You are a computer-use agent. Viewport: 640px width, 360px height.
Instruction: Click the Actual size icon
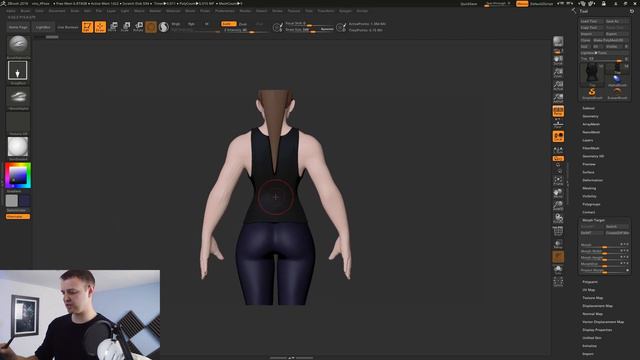click(558, 86)
